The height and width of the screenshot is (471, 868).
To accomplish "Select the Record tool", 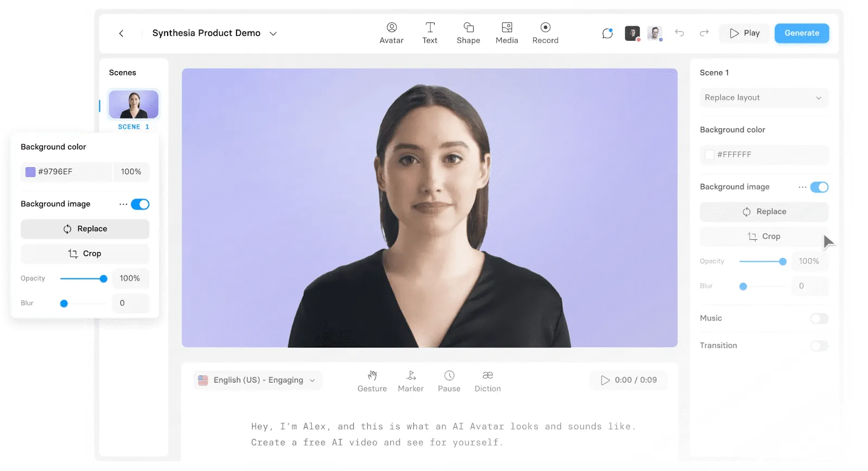I will point(545,33).
